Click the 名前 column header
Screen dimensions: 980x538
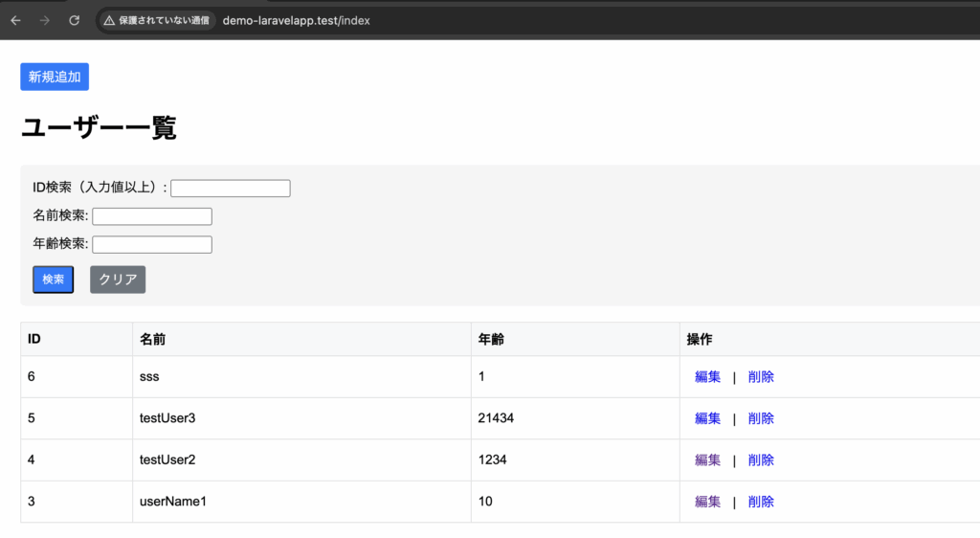pos(152,339)
